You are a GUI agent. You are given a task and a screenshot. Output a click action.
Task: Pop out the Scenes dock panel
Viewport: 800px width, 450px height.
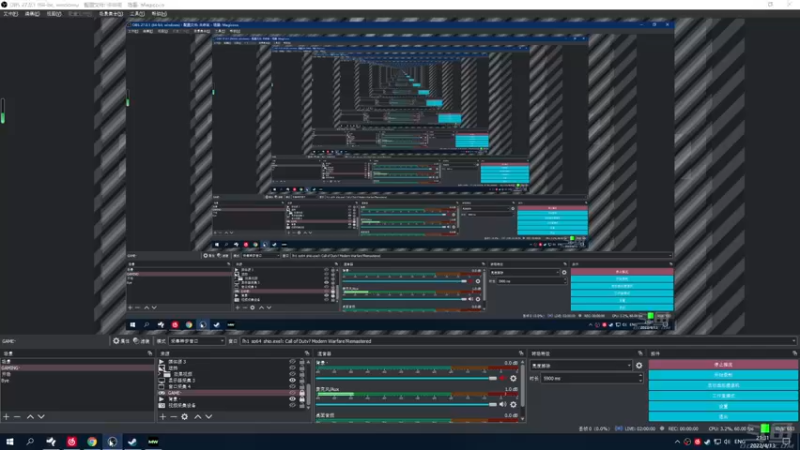pos(150,353)
